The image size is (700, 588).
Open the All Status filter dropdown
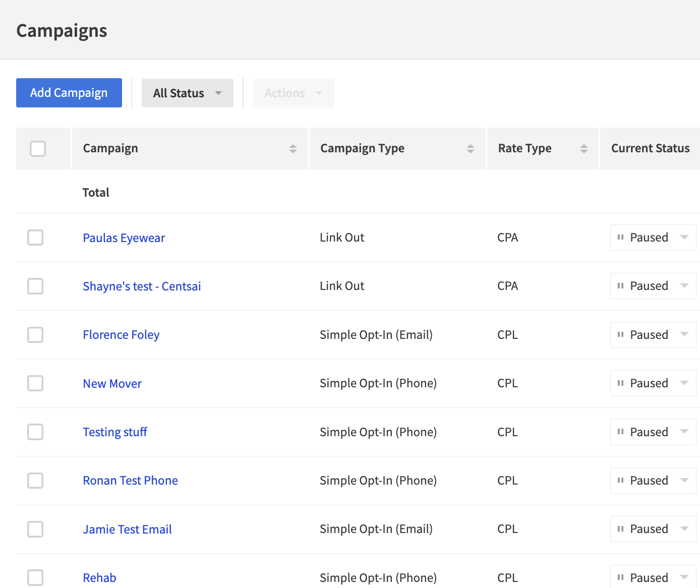click(187, 93)
